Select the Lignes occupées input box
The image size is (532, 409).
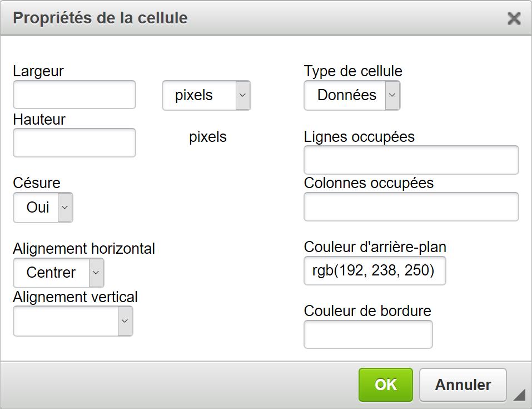[x=411, y=160]
